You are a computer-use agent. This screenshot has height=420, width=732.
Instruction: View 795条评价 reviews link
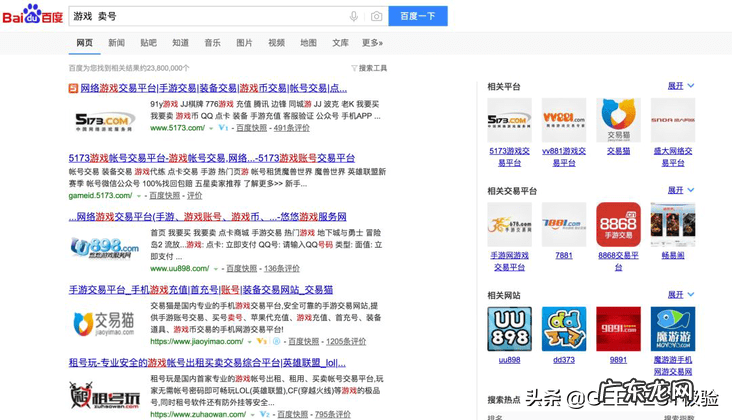tap(332, 414)
